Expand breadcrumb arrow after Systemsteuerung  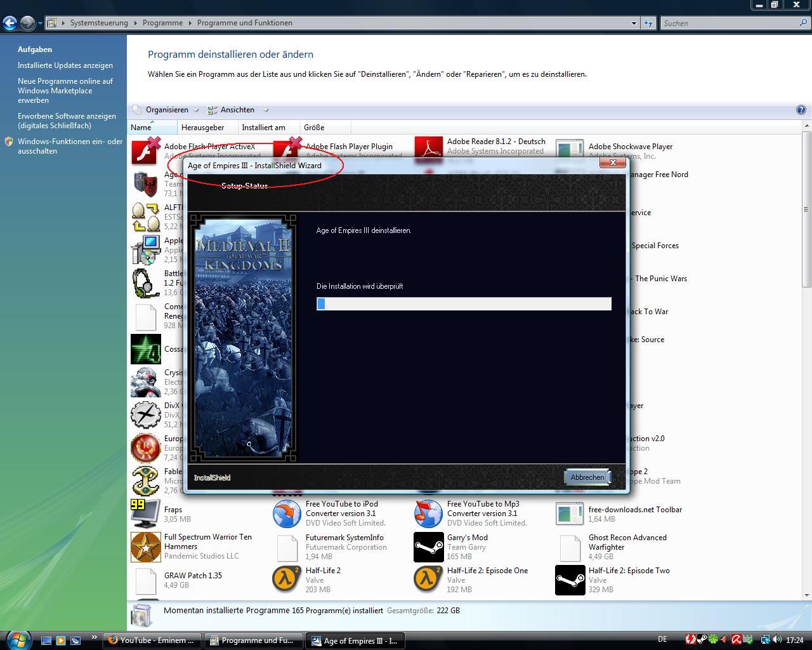pyautogui.click(x=134, y=23)
